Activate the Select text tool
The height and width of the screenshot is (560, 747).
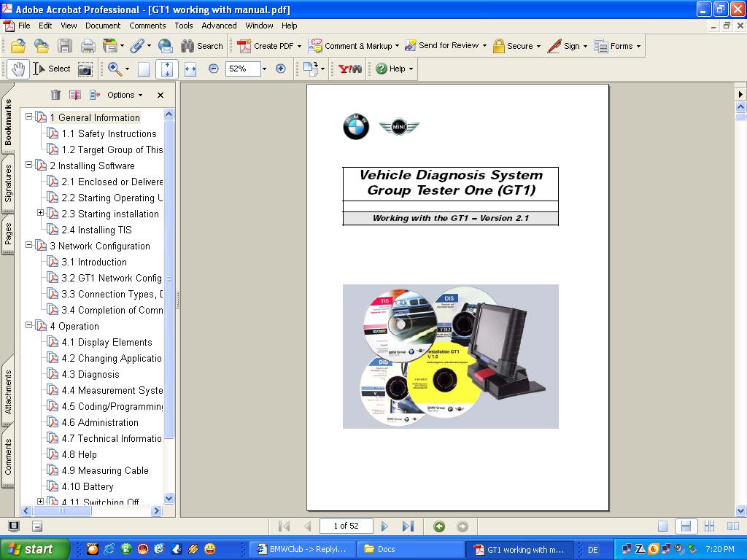(x=53, y=69)
